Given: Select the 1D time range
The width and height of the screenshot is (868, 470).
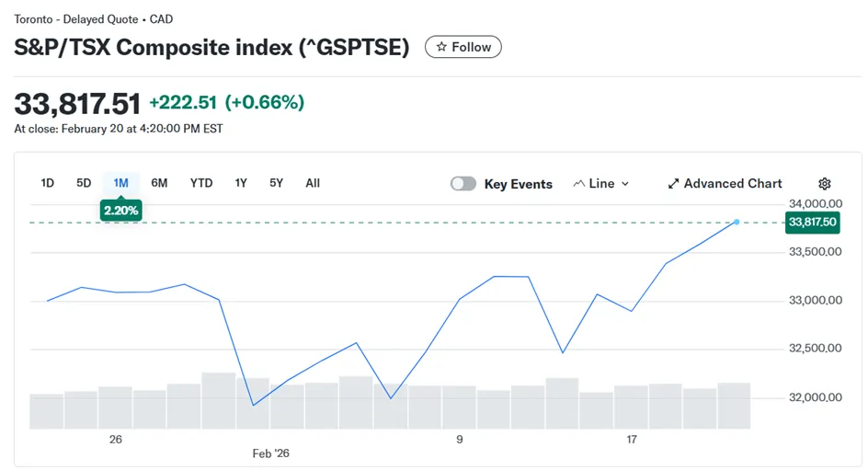Looking at the screenshot, I should point(48,183).
